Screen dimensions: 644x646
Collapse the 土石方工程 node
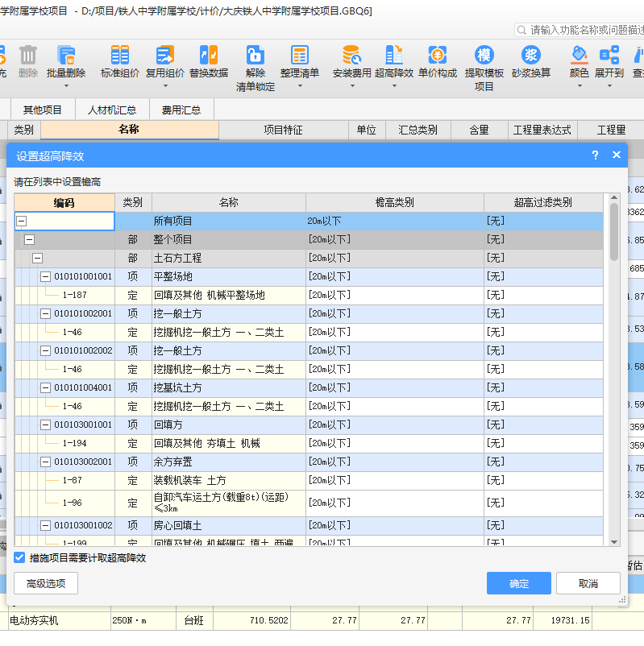click(38, 259)
